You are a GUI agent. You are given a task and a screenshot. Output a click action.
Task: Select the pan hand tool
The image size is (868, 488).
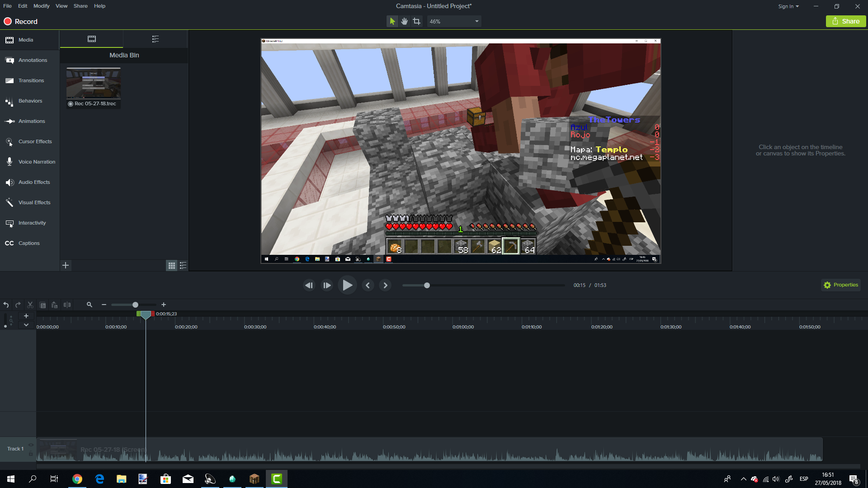pos(405,21)
